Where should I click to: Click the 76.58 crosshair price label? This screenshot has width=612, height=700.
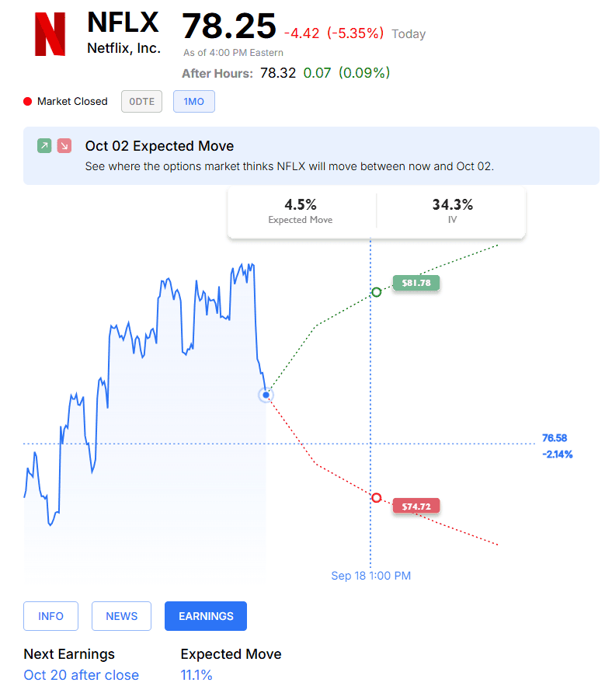click(x=555, y=438)
